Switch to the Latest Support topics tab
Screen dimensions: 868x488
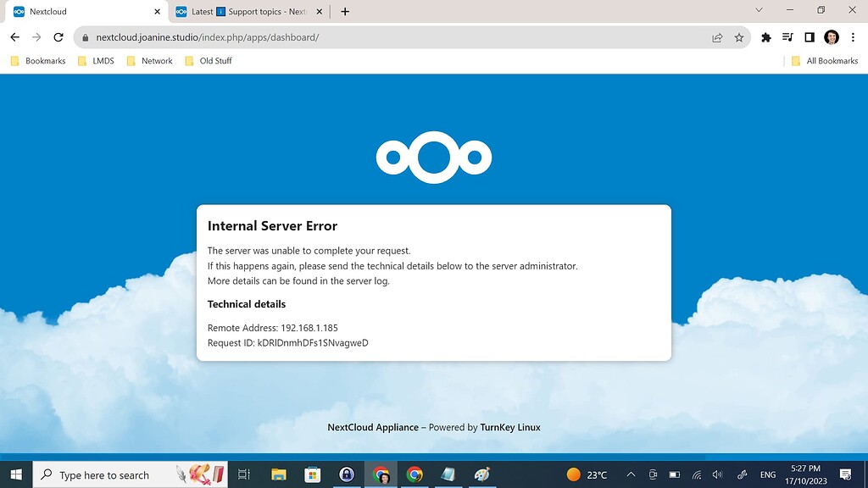pyautogui.click(x=249, y=12)
